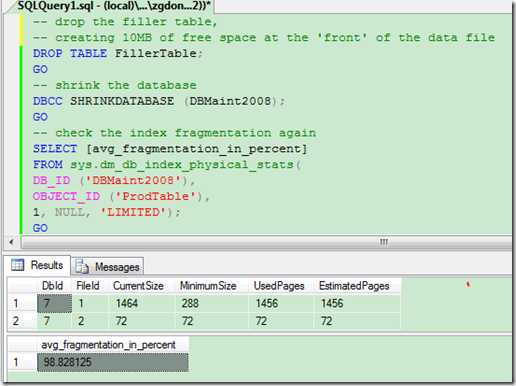Select the CurrentSize cell 1464
Viewport: 516px width, 386px height.
pyautogui.click(x=142, y=303)
